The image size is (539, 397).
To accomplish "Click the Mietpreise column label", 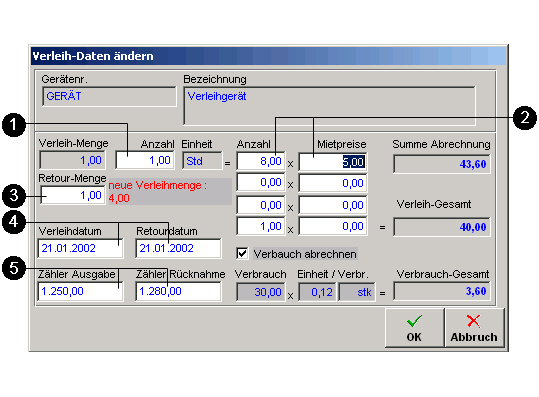I will (342, 144).
